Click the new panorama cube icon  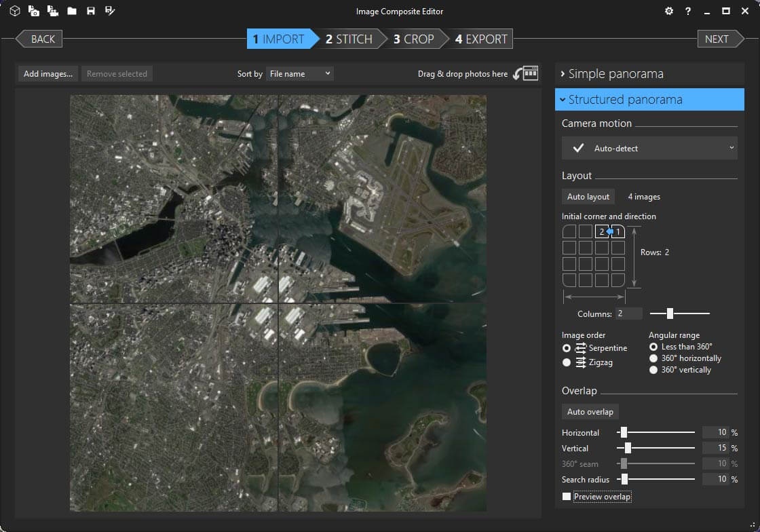[14, 11]
